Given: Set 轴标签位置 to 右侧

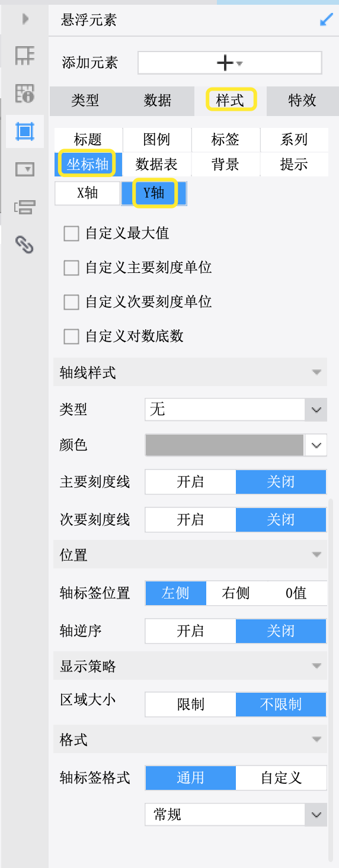Looking at the screenshot, I should tap(236, 593).
